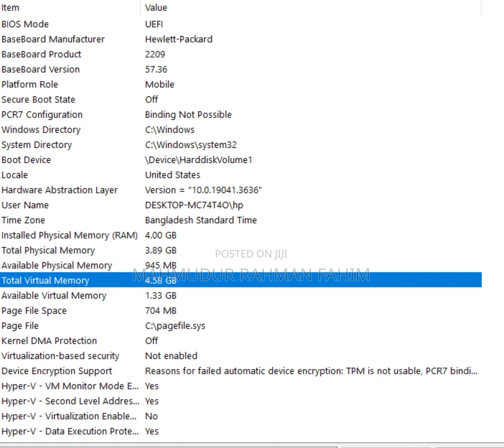Click the Value column header
This screenshot has width=504, height=448.
click(x=156, y=8)
